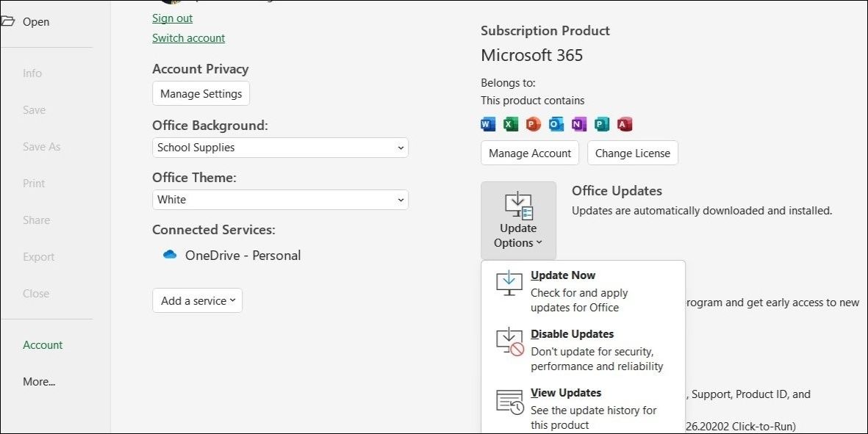Click the Excel app icon
The height and width of the screenshot is (434, 868).
point(510,124)
